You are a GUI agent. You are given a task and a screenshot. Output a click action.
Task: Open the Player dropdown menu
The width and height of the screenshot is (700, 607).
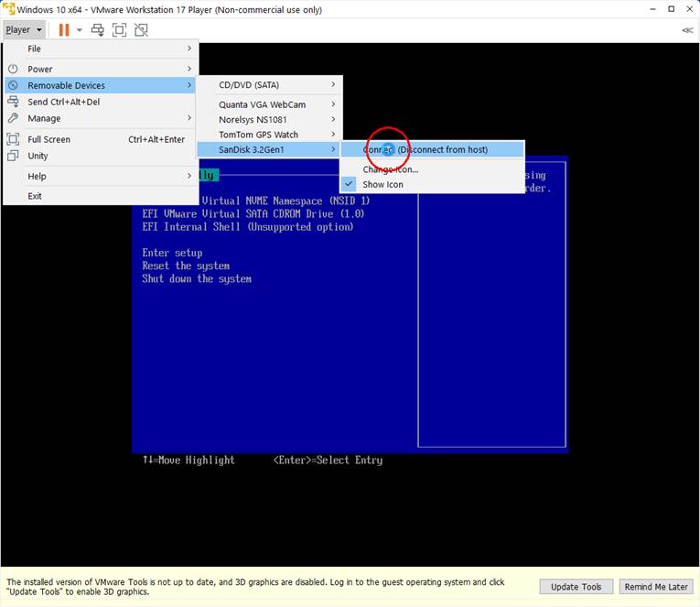[23, 29]
